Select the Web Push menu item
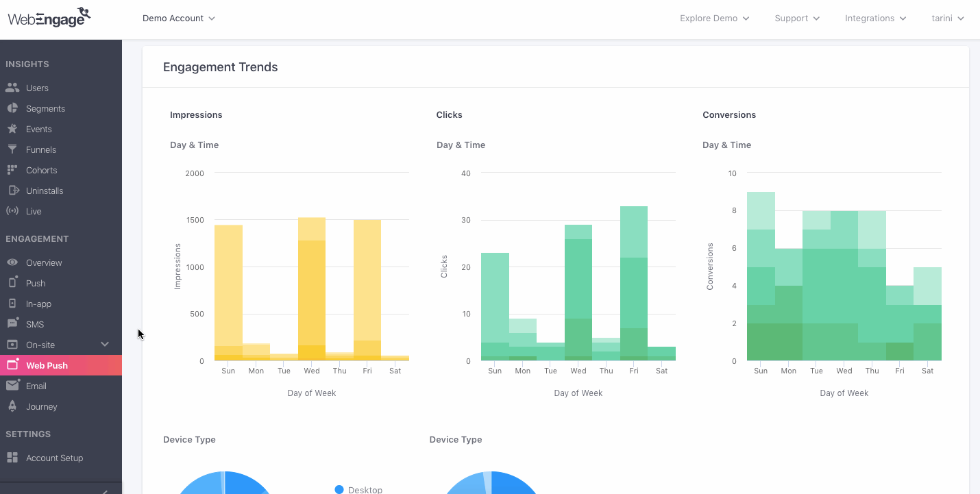This screenshot has width=980, height=494. pos(61,365)
